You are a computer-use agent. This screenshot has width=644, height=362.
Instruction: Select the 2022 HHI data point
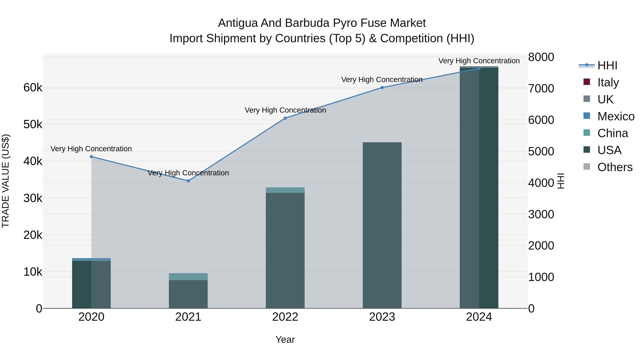(x=285, y=118)
